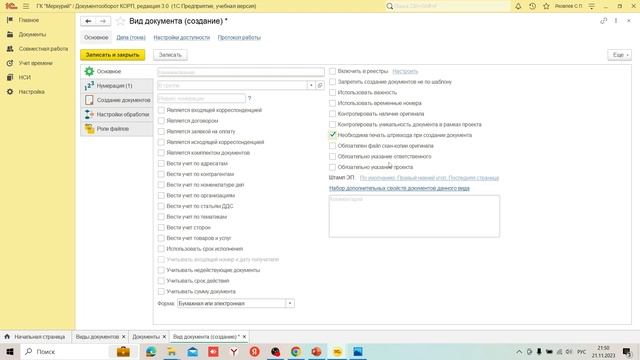Viewport: 640px width, 360px height.
Task: Open Настройки доступности link
Action: (x=182, y=38)
